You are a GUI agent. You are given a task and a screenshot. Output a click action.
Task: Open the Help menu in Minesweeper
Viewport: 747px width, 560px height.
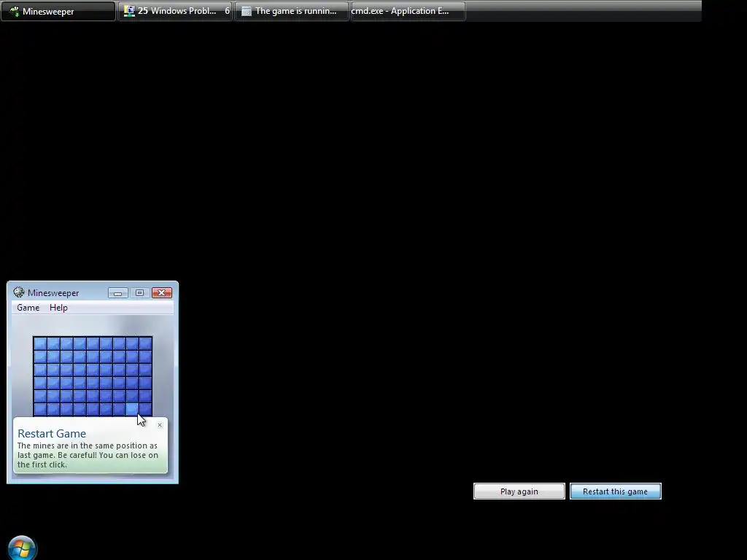tap(58, 308)
